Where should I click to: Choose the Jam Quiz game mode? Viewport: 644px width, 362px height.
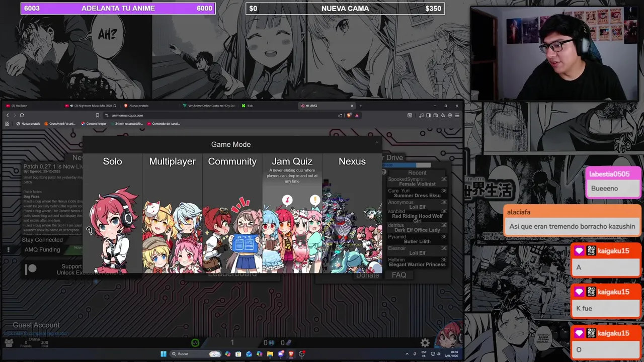[292, 214]
